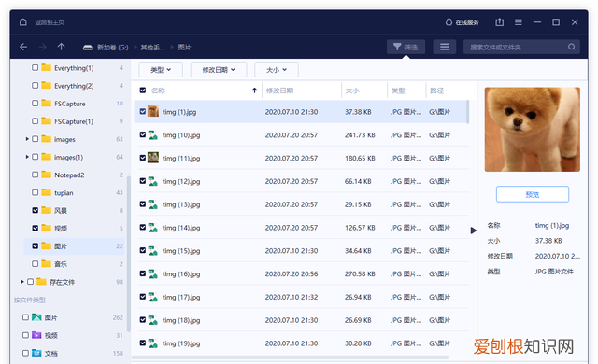Sort by size column header
598x364 pixels.
352,91
